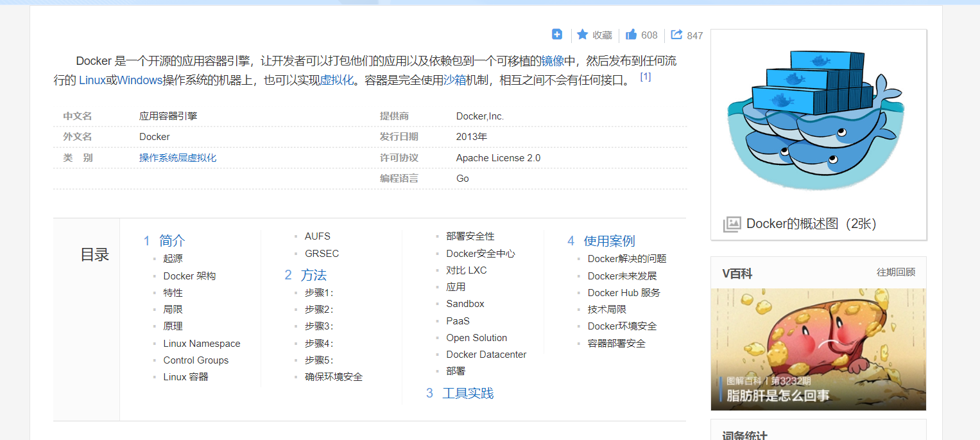The height and width of the screenshot is (440, 980).
Task: Go to 步骤5 in the contents
Action: pyautogui.click(x=319, y=360)
